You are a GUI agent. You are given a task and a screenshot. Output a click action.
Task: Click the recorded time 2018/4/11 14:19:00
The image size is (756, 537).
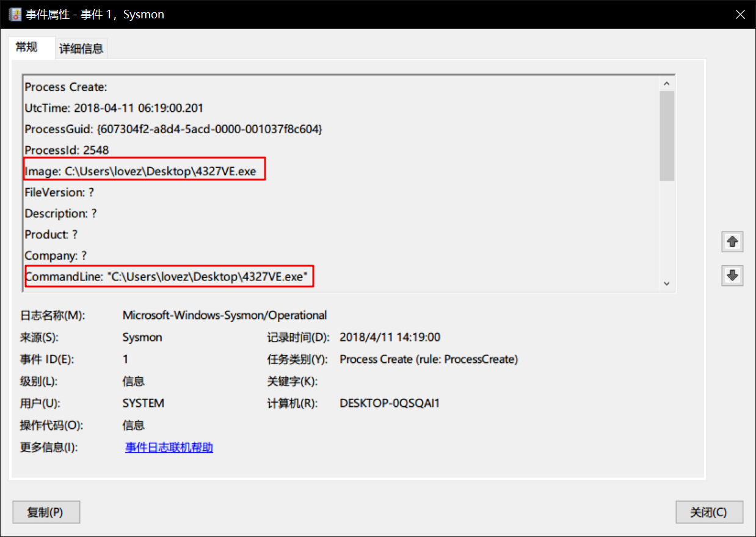390,337
